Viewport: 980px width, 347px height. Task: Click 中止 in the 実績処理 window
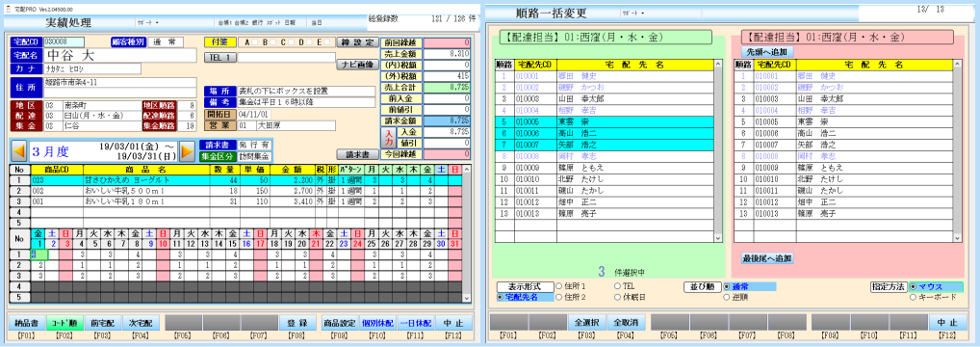click(454, 323)
